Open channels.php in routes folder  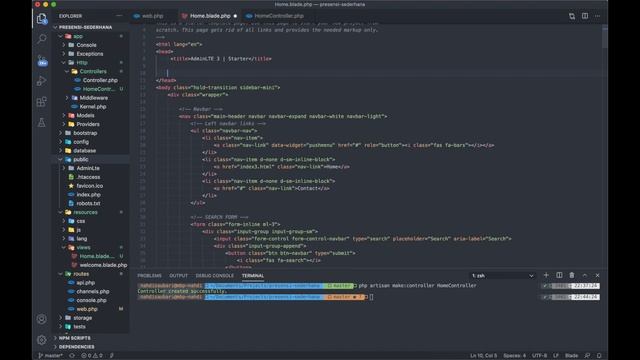click(x=93, y=291)
